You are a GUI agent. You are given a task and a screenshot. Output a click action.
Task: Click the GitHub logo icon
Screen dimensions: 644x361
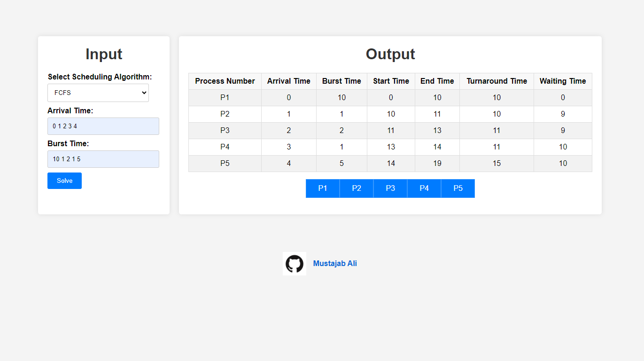pos(295,264)
